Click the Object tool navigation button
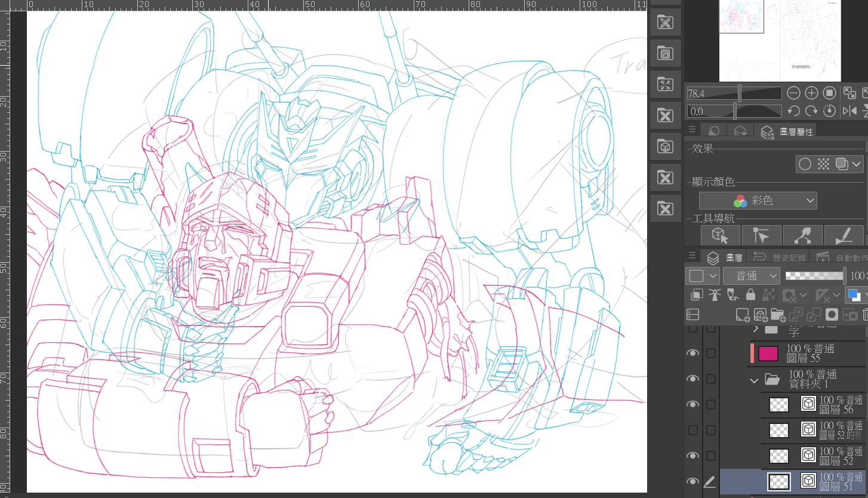The image size is (868, 498). (721, 236)
